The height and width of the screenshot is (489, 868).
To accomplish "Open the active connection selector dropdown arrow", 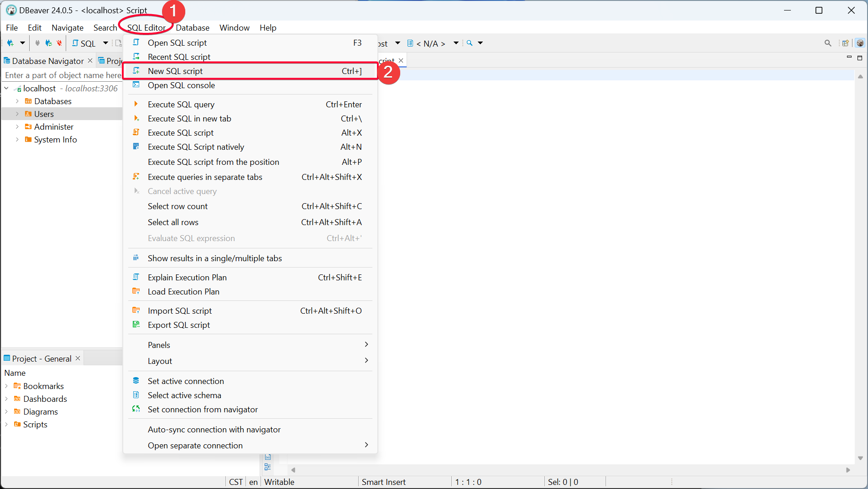I will point(397,43).
